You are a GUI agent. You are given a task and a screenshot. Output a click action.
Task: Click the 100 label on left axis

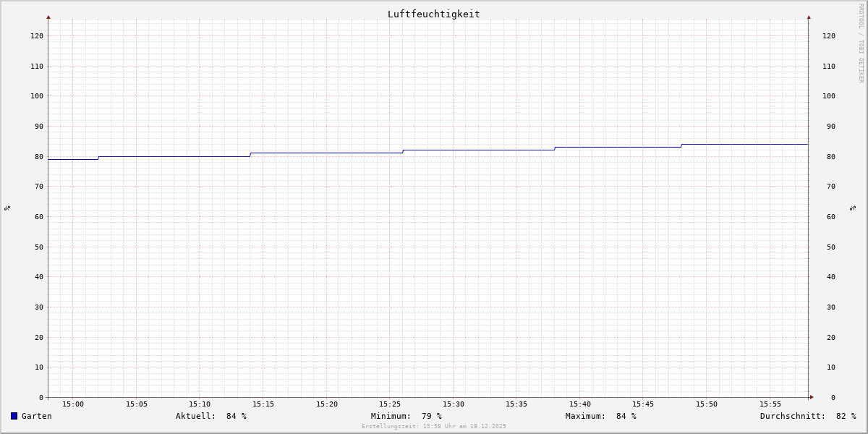click(37, 96)
